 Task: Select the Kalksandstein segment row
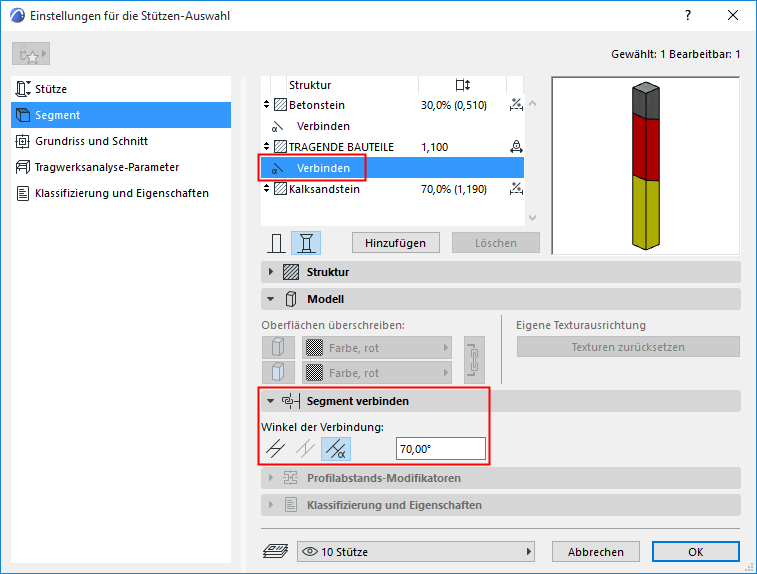(x=393, y=189)
